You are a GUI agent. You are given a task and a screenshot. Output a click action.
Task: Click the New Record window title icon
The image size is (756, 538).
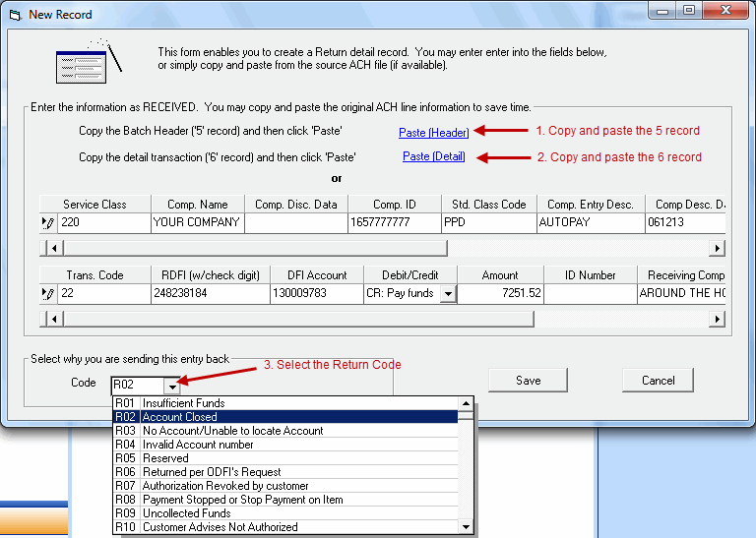pyautogui.click(x=16, y=15)
